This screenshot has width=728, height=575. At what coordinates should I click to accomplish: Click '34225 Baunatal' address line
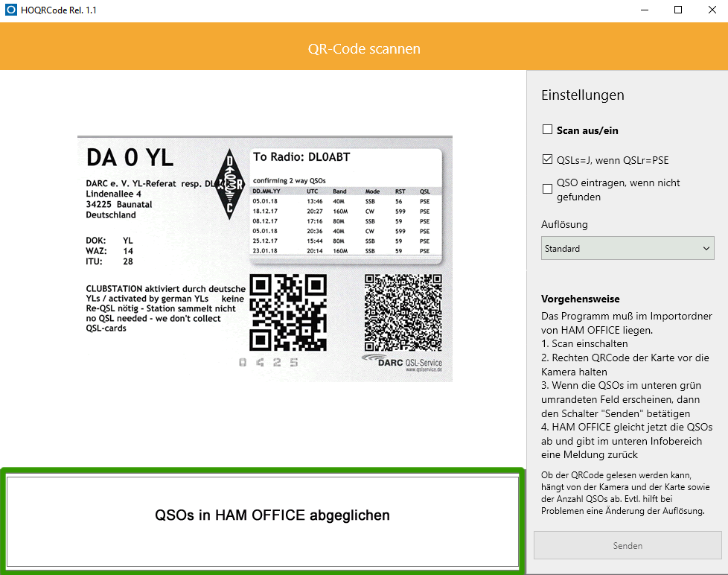(x=119, y=204)
